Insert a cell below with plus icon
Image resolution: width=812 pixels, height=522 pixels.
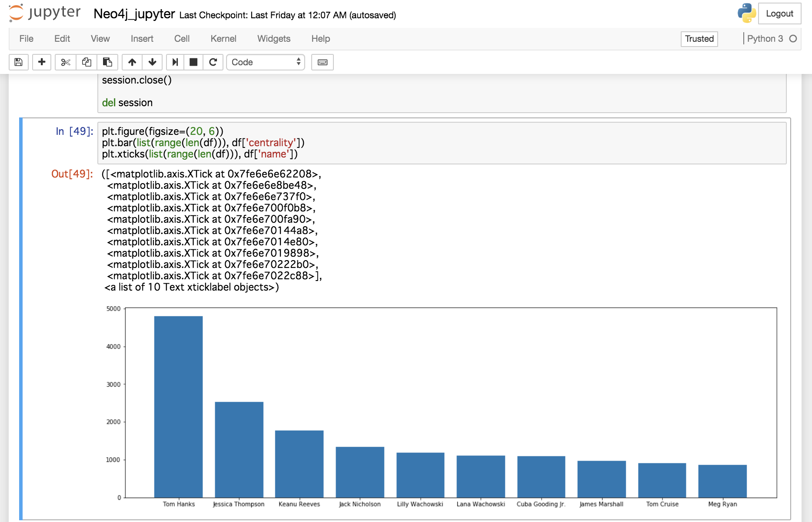point(42,62)
